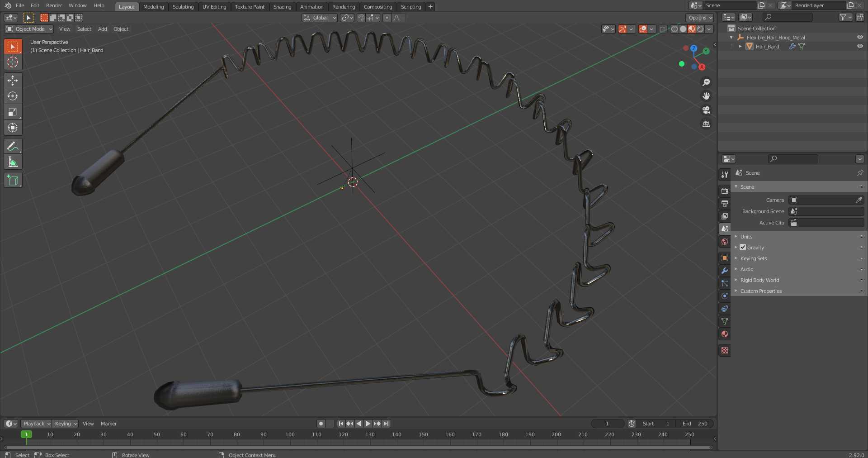Expand the Rigid Body World panel
Viewport: 868px width, 458px height.
point(798,280)
